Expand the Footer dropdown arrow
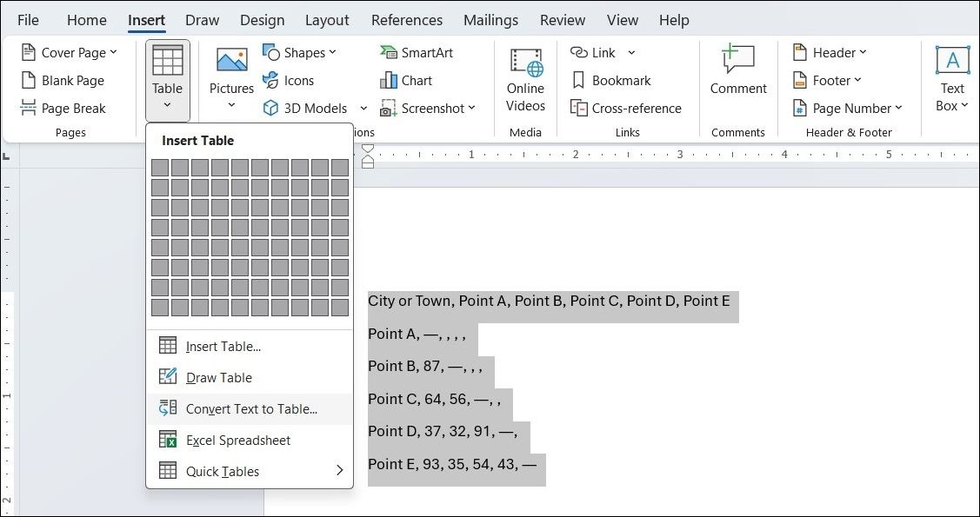 (857, 80)
